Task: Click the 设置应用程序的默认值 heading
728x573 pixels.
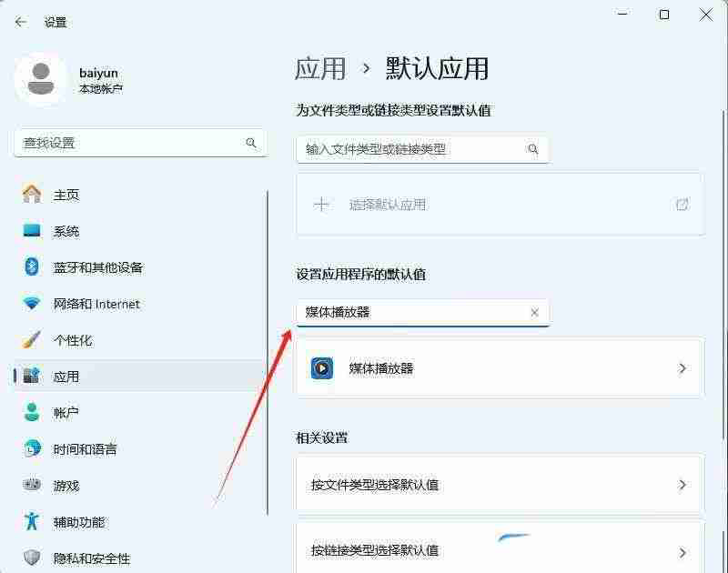Action: (361, 274)
